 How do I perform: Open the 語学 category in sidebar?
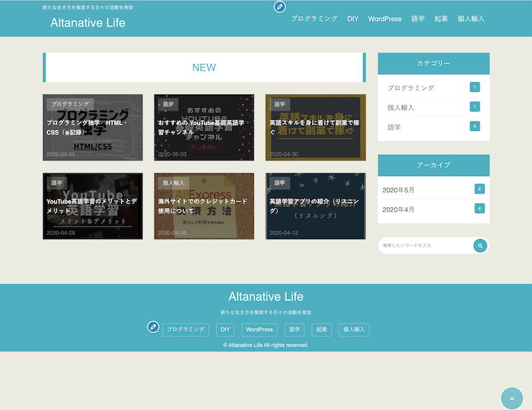395,127
